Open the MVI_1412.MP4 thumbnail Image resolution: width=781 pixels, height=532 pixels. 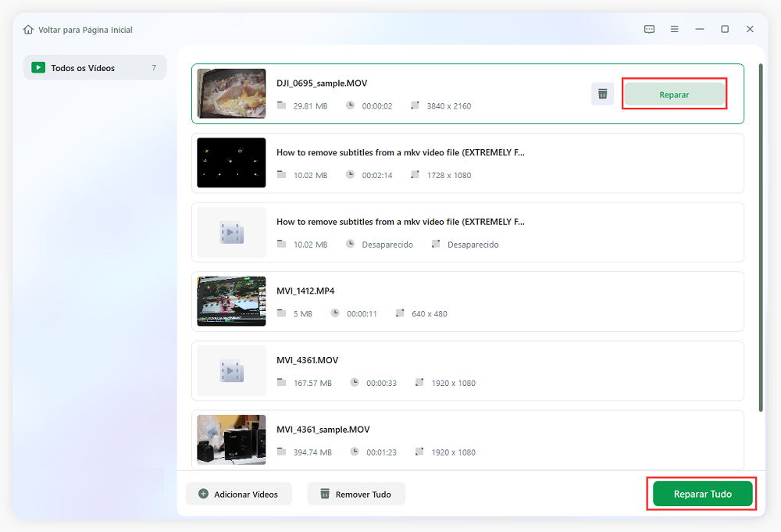pyautogui.click(x=231, y=302)
